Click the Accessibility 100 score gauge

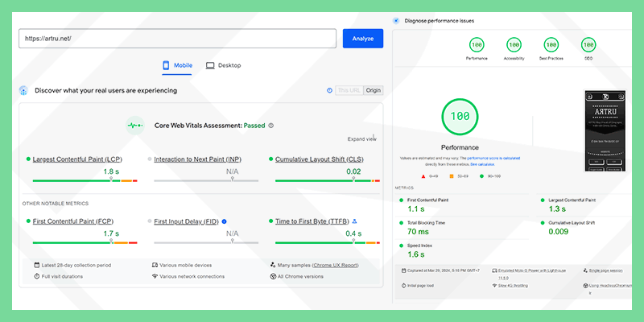click(x=514, y=45)
